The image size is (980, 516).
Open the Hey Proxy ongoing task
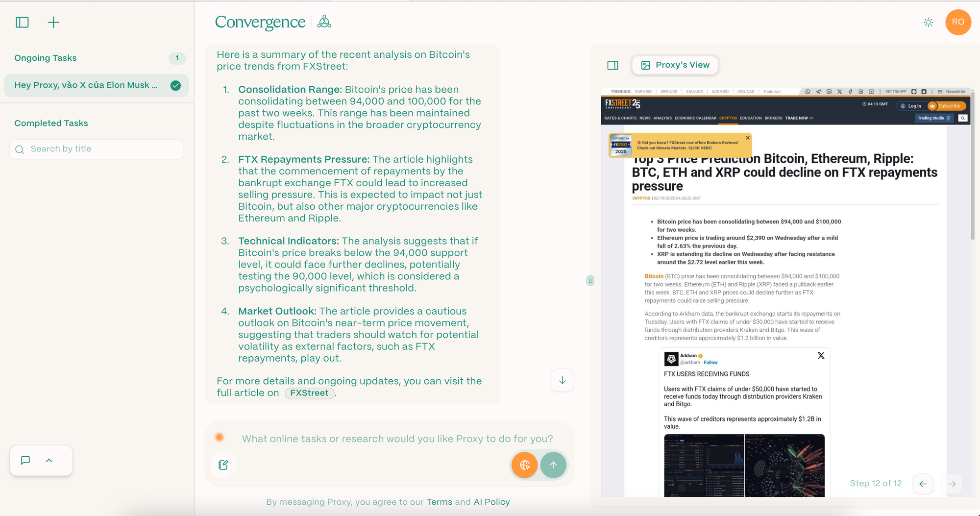point(96,85)
